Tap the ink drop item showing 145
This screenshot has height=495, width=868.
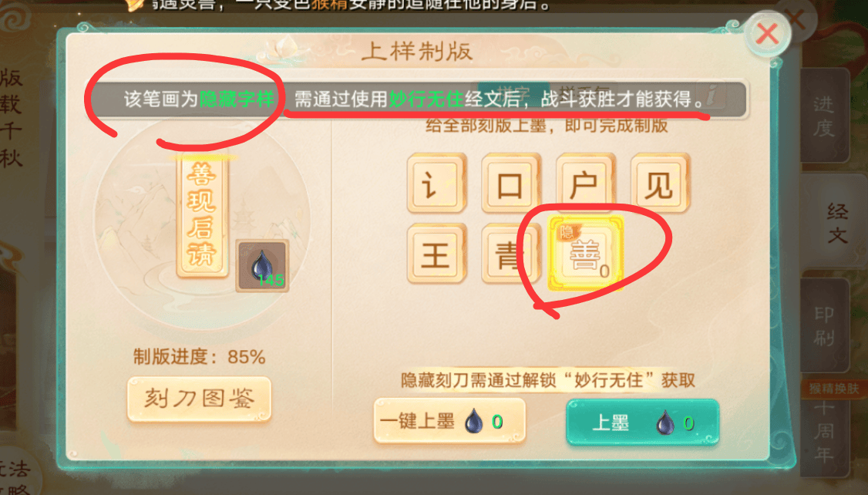262,266
